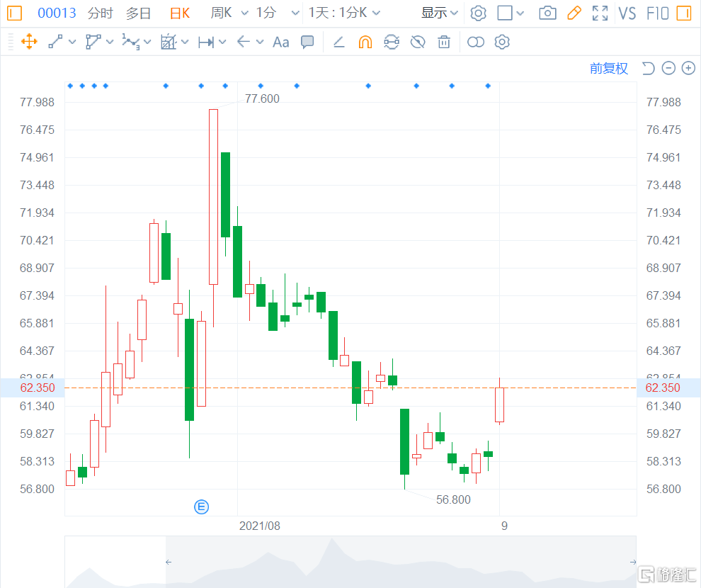
Task: Toggle the right sidebar panel icon
Action: [684, 13]
